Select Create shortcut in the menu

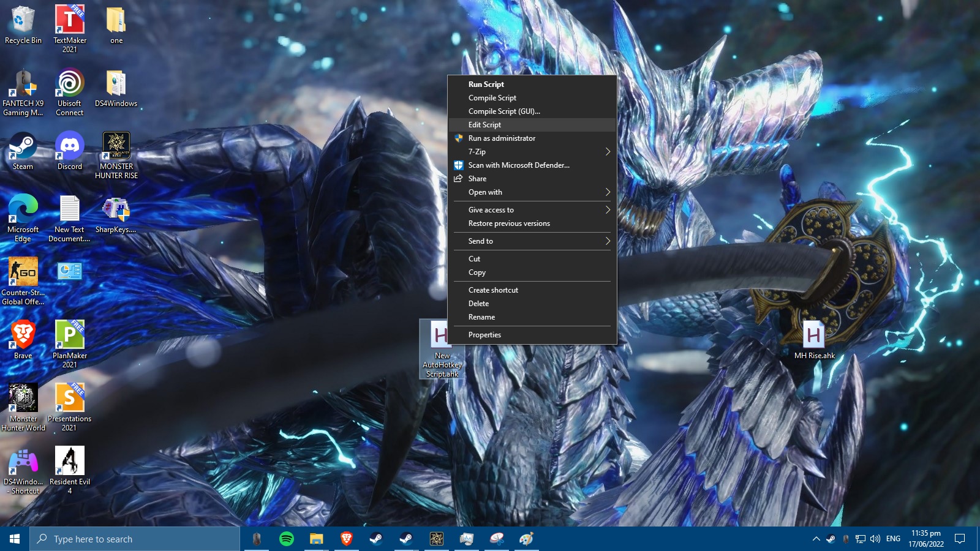pyautogui.click(x=532, y=290)
